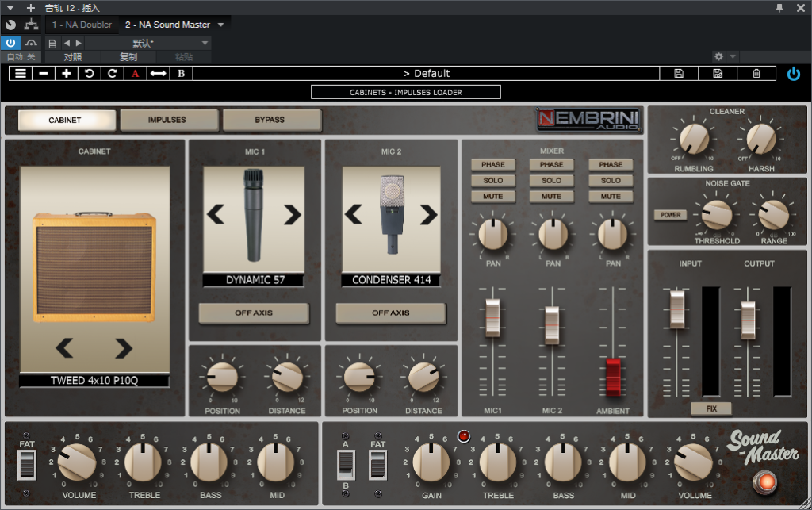Viewport: 812px width, 510px height.
Task: Click the second floppy disk save-as icon
Action: tap(717, 74)
